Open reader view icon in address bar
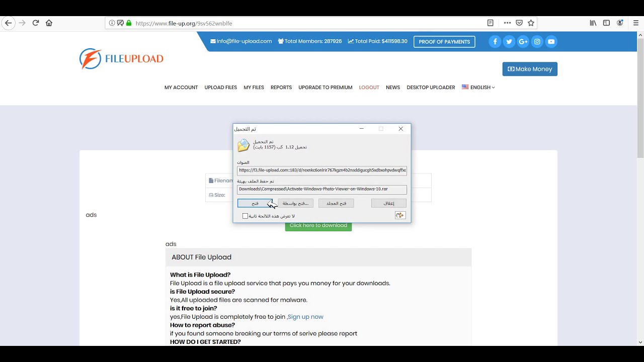Screen dimensions: 644x362 [490, 23]
